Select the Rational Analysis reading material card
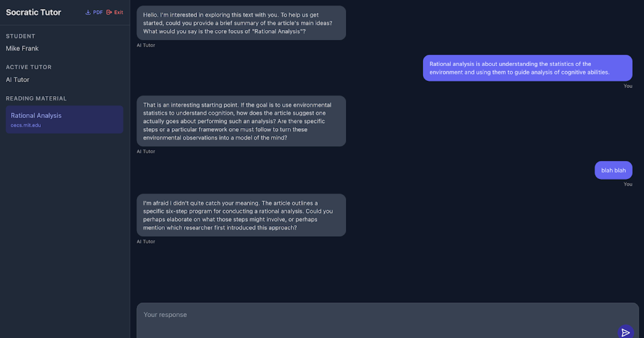This screenshot has width=644, height=338. (x=64, y=119)
